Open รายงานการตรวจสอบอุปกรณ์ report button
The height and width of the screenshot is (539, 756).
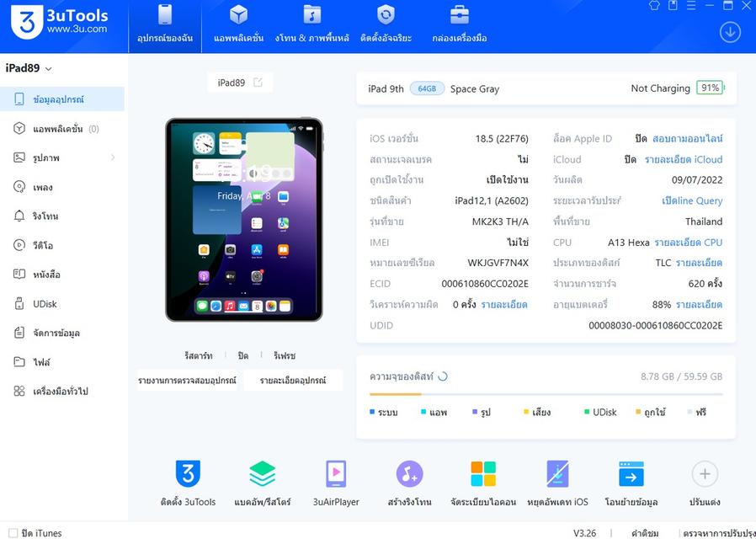point(187,380)
